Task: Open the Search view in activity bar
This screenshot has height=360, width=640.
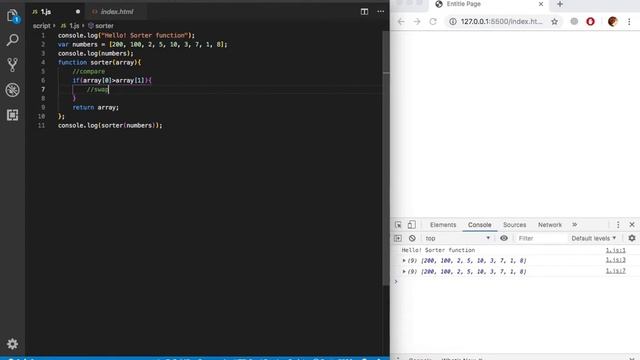Action: click(13, 40)
